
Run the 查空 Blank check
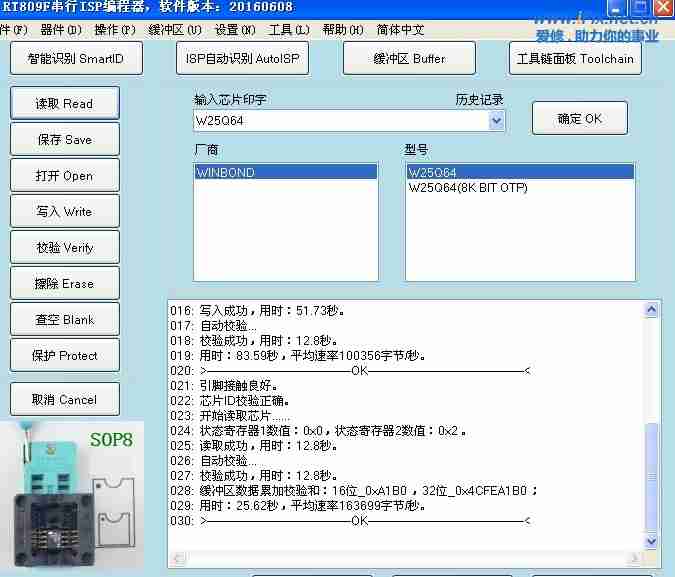65,319
